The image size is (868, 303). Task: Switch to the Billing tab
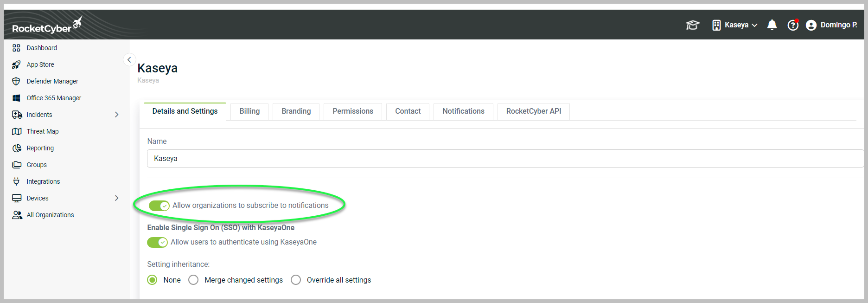[249, 111]
